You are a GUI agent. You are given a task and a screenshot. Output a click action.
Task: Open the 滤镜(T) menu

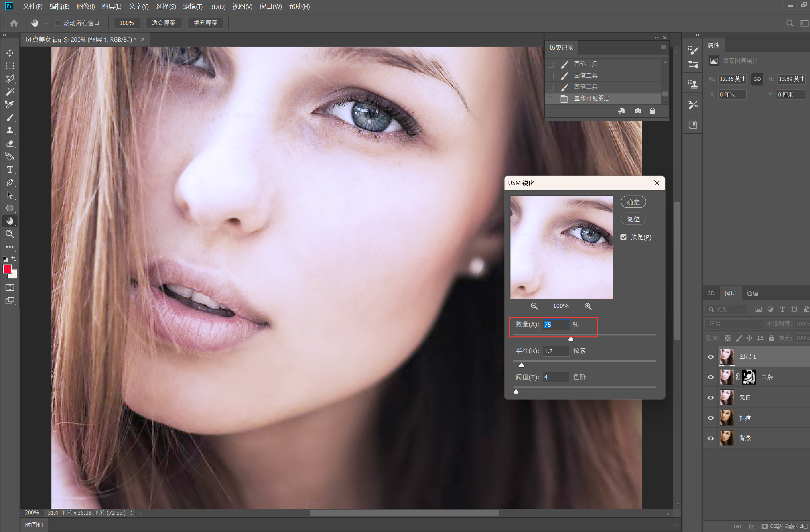click(x=193, y=6)
